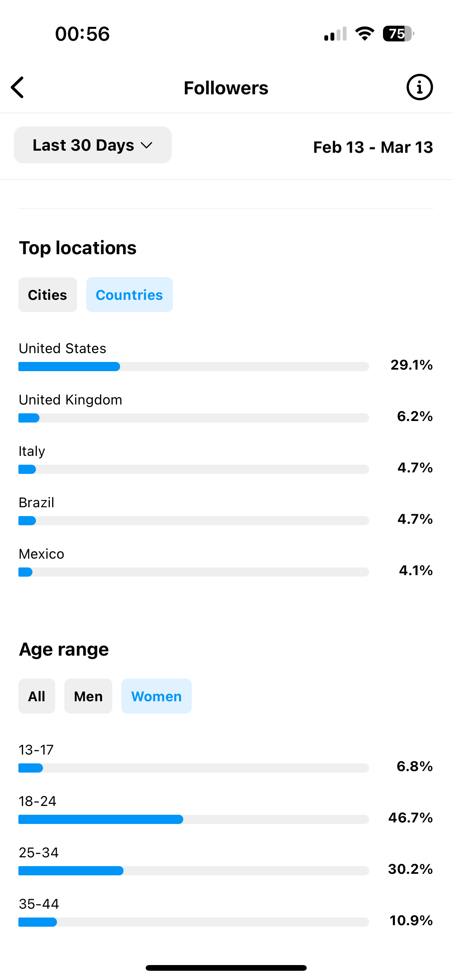The width and height of the screenshot is (452, 980).
Task: Open the info circle icon
Action: (419, 87)
